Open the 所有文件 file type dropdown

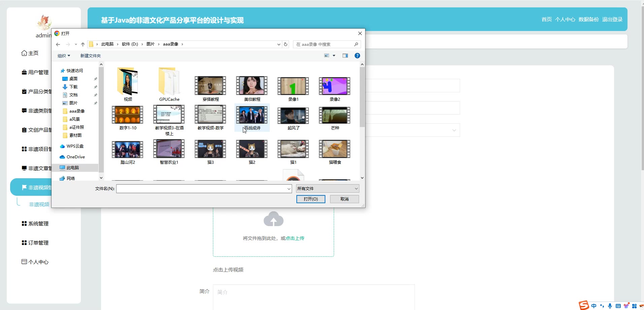point(327,189)
